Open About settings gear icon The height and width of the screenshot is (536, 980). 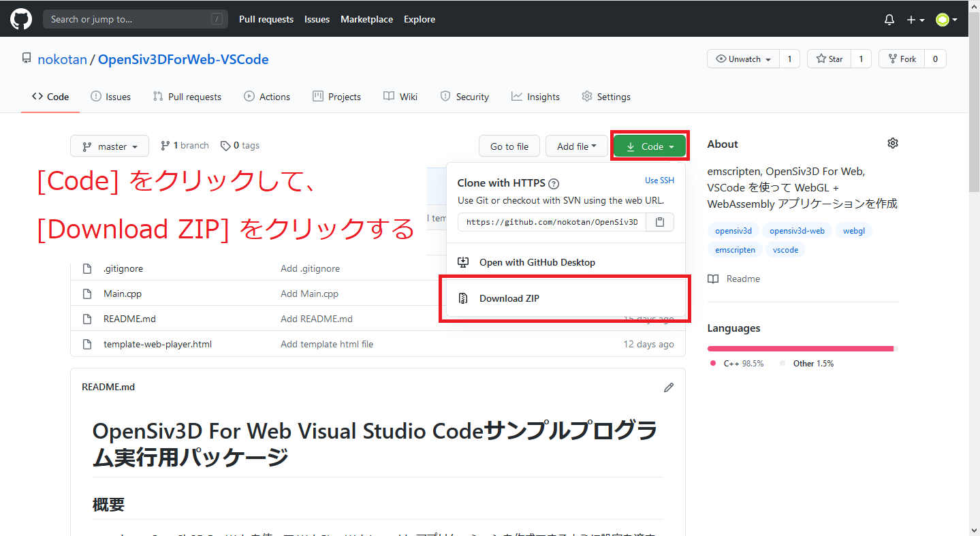click(893, 143)
